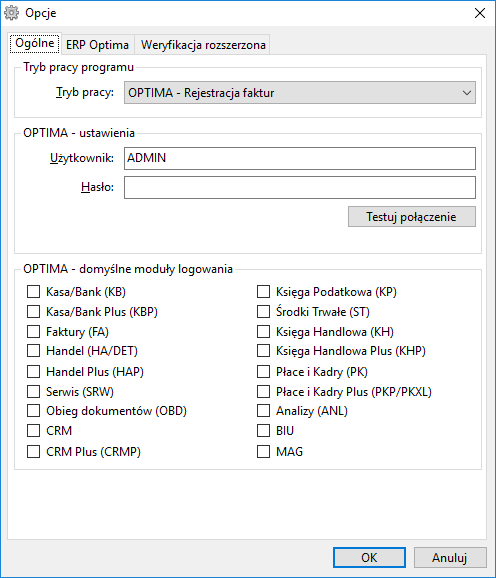Check the Księga Handlowa (KH) module
This screenshot has width=496, height=578.
pos(263,331)
